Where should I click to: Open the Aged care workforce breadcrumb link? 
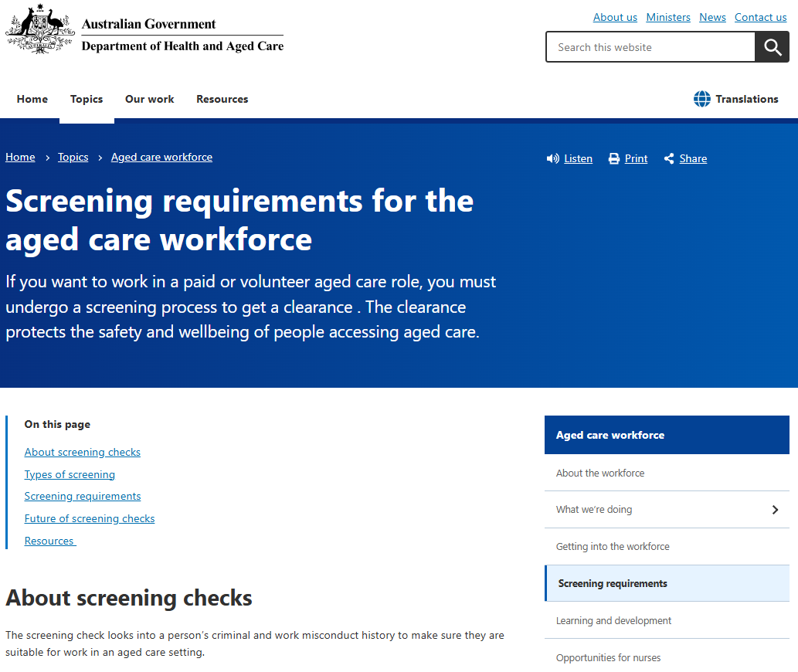click(161, 157)
